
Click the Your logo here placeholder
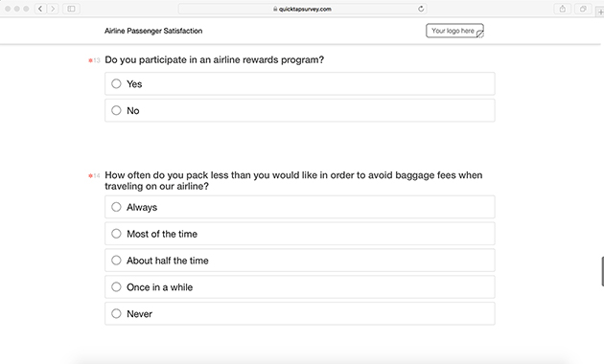click(x=454, y=31)
